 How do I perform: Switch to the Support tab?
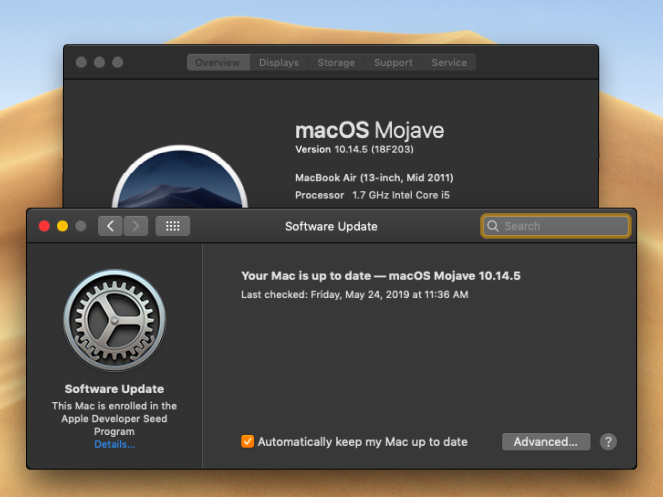(x=393, y=63)
